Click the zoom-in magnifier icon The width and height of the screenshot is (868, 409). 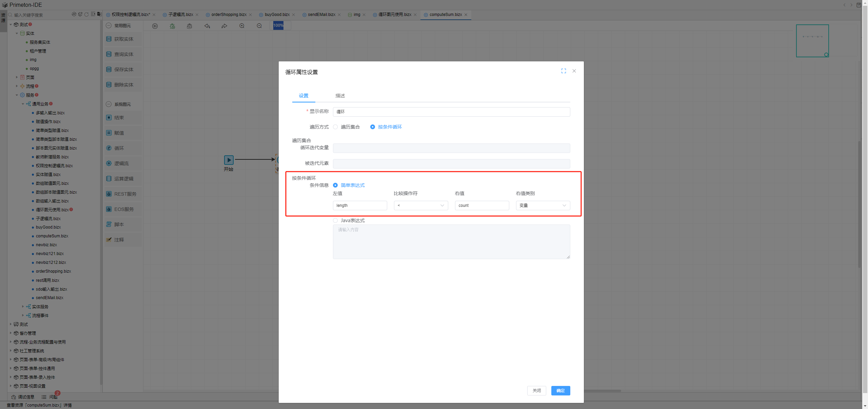click(242, 26)
